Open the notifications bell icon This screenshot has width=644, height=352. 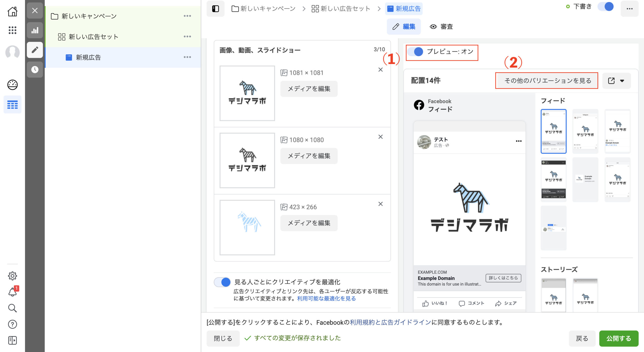click(x=12, y=292)
